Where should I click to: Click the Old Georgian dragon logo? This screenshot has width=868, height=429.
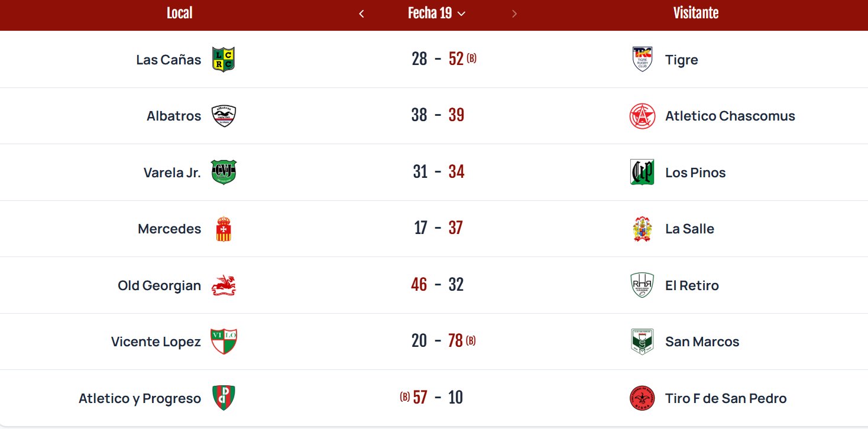pos(224,285)
